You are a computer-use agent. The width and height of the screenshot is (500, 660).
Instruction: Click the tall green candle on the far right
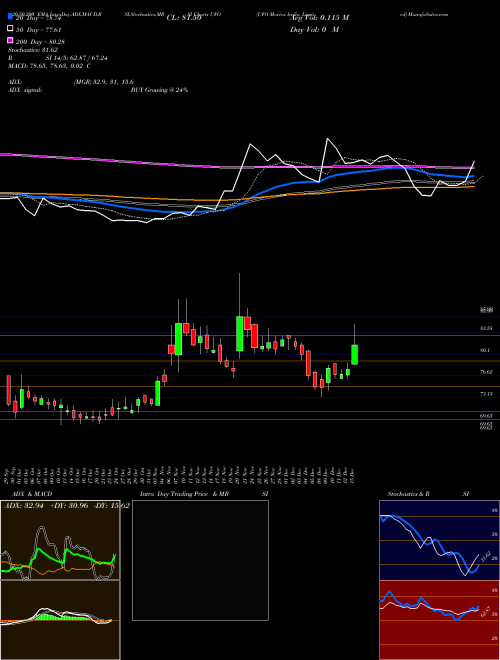pos(355,354)
